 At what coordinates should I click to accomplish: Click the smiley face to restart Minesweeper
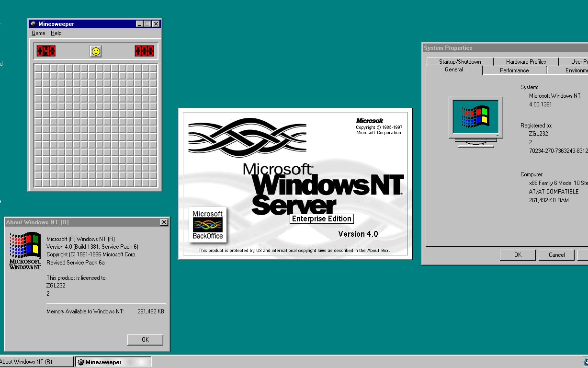(x=95, y=50)
